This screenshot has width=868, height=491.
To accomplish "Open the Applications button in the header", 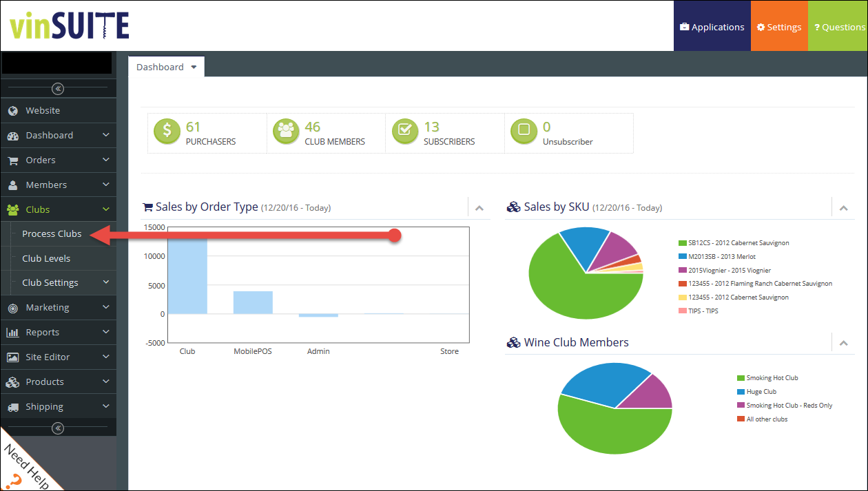I will pos(712,28).
